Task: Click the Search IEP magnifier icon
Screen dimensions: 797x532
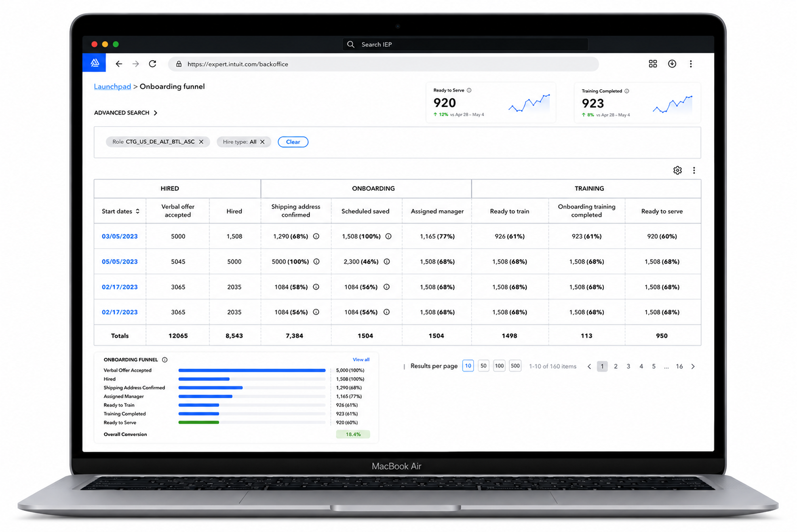Action: pos(351,44)
